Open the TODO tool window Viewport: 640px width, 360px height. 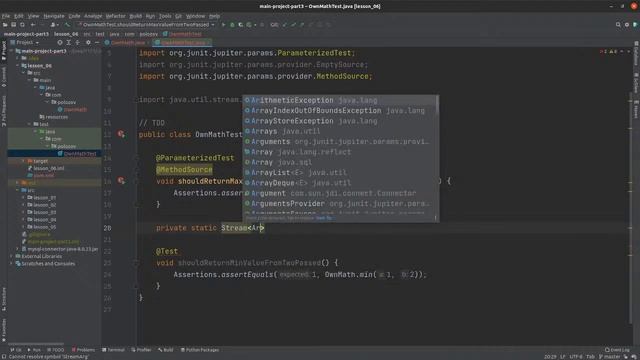tap(56, 350)
